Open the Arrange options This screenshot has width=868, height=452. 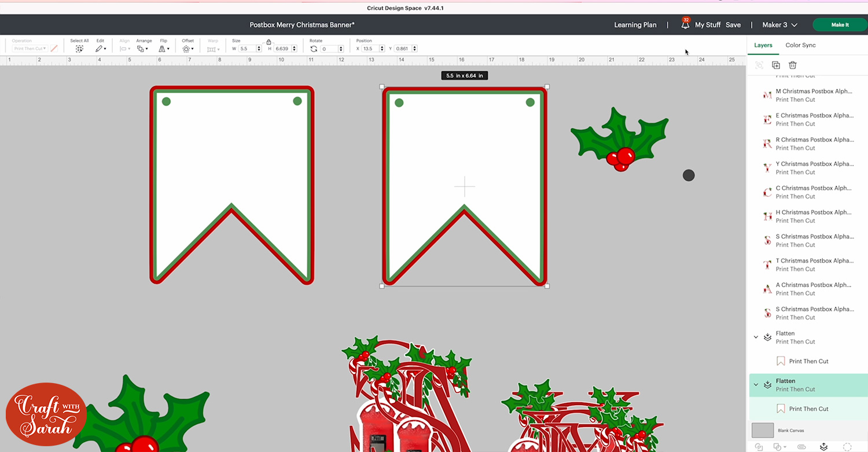coord(142,49)
